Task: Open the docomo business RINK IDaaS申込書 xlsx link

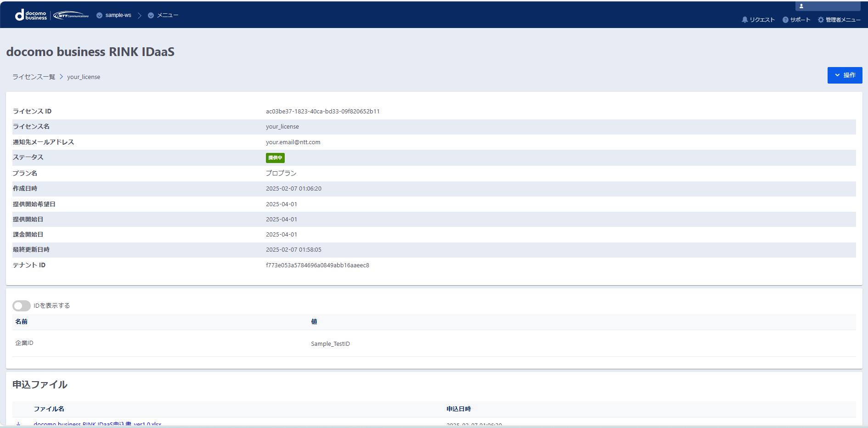Action: [x=97, y=424]
